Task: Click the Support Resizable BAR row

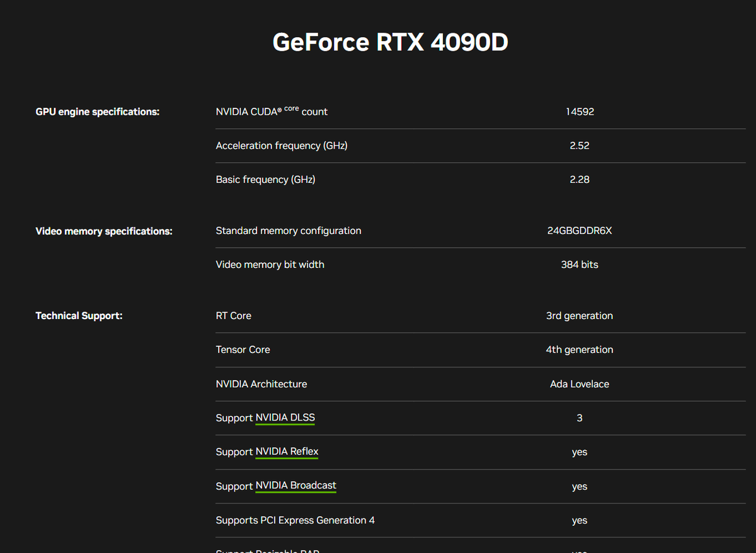Action: pos(267,550)
